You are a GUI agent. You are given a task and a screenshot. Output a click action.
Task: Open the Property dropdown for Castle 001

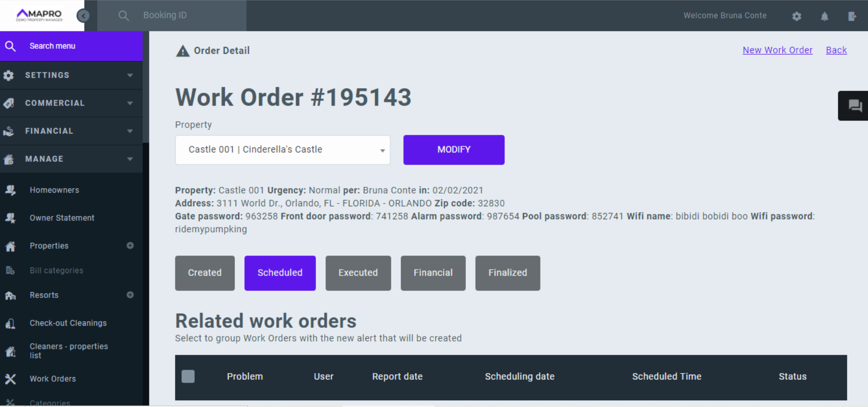click(x=283, y=150)
